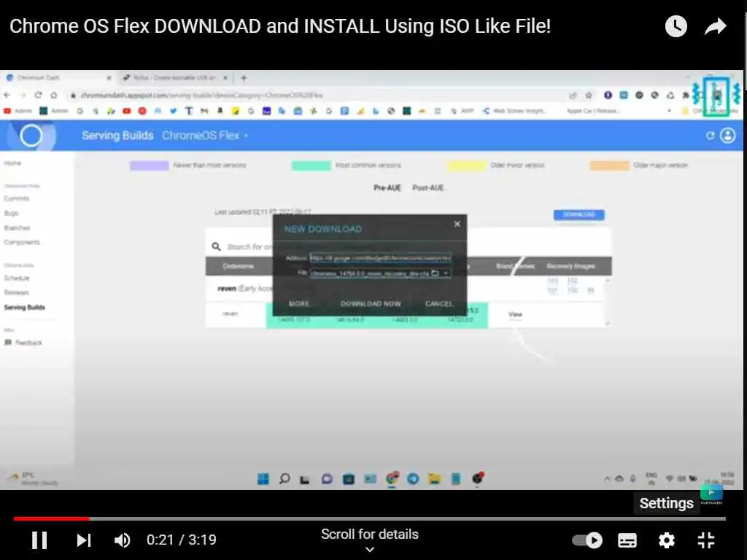Open a new browser tab with plus

coord(244,77)
